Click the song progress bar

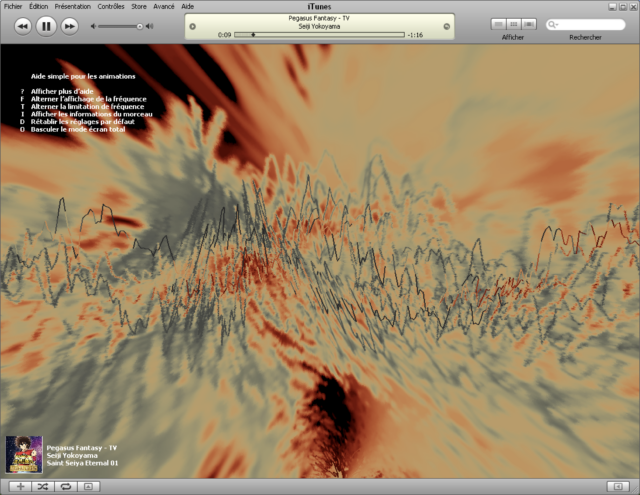[x=320, y=34]
